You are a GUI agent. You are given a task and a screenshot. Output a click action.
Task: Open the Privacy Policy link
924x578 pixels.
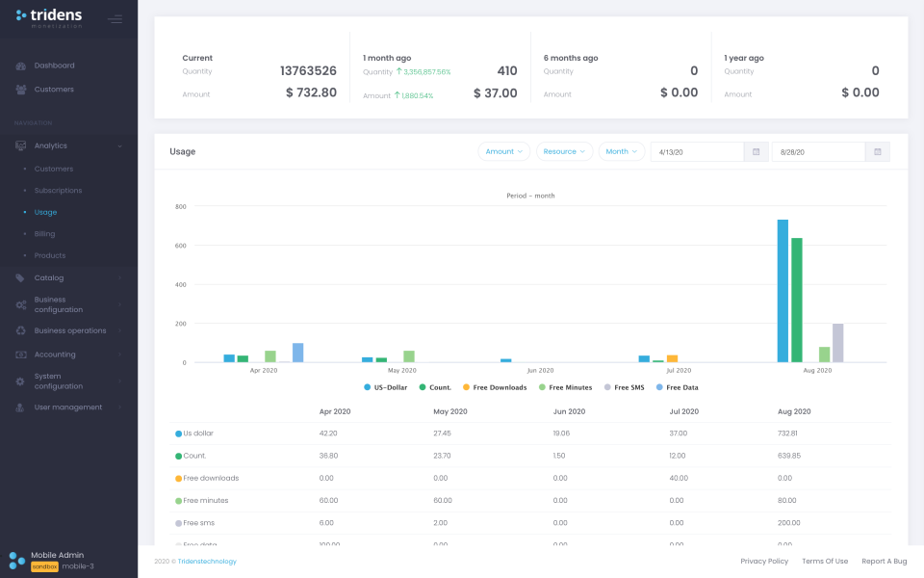click(763, 561)
